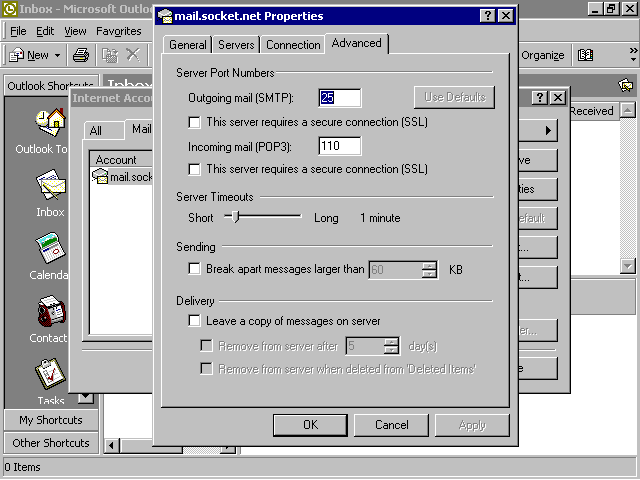
Task: Switch to the Servers tab
Action: point(236,44)
